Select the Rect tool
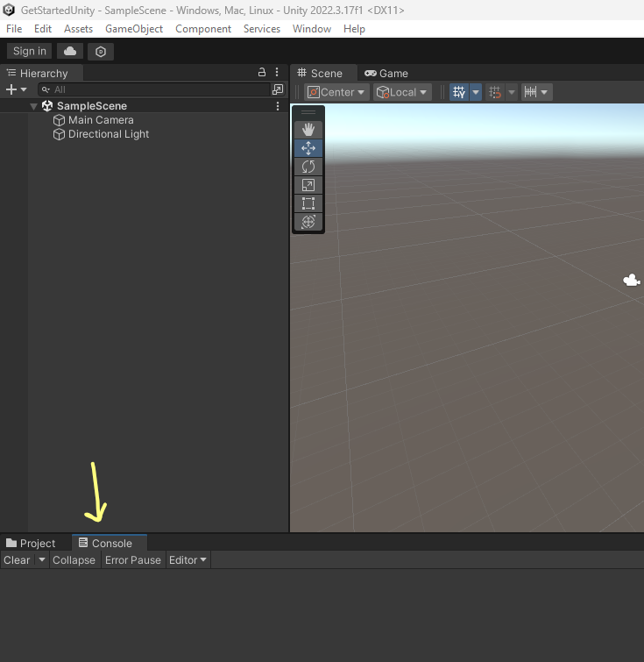644x662 pixels. 308,203
